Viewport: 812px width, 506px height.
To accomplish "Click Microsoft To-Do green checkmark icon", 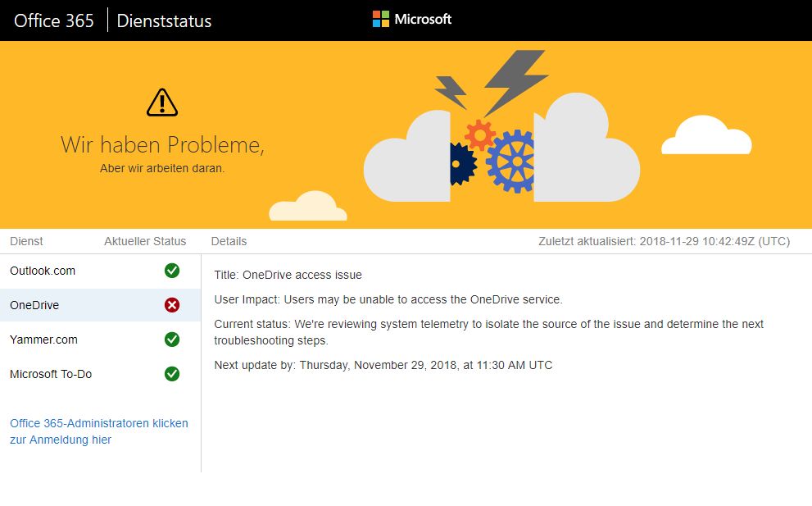I will (x=172, y=374).
